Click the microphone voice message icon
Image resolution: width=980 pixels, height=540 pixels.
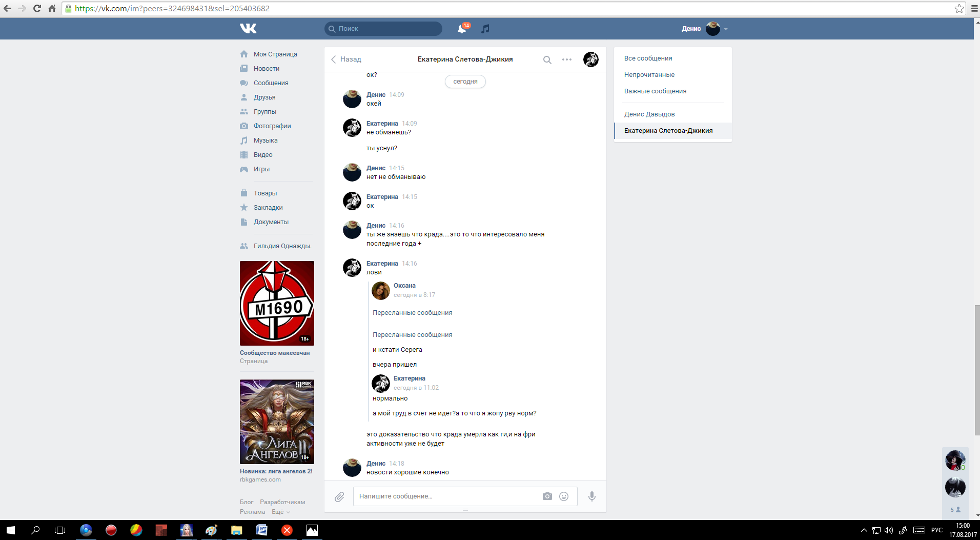[x=592, y=496]
